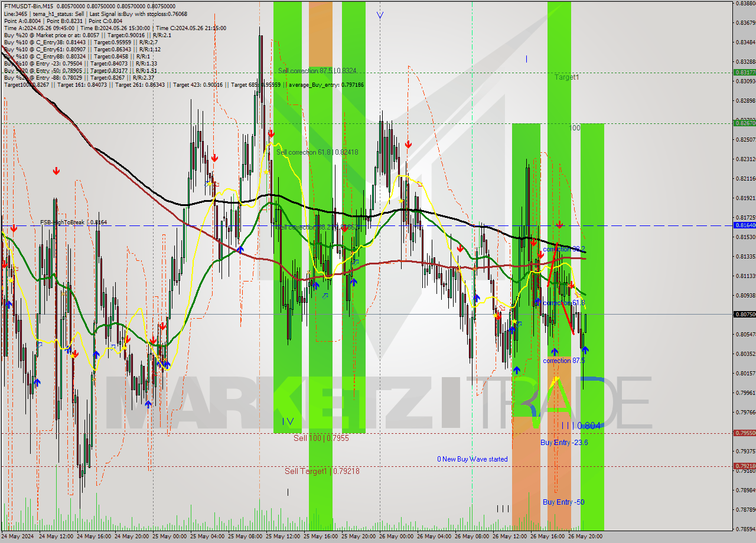Click the '| | | 0.804' label

(581, 426)
